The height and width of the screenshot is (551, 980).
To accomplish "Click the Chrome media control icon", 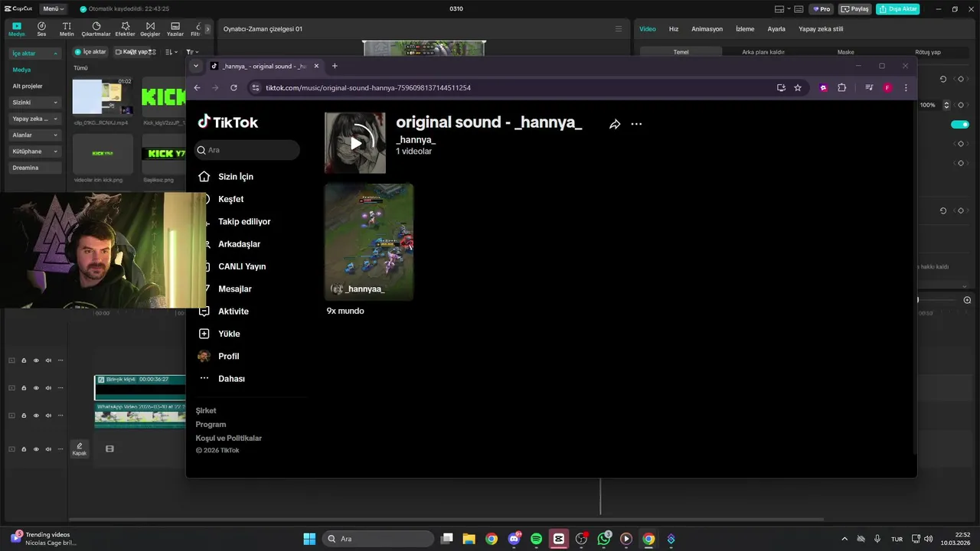I will [x=869, y=88].
